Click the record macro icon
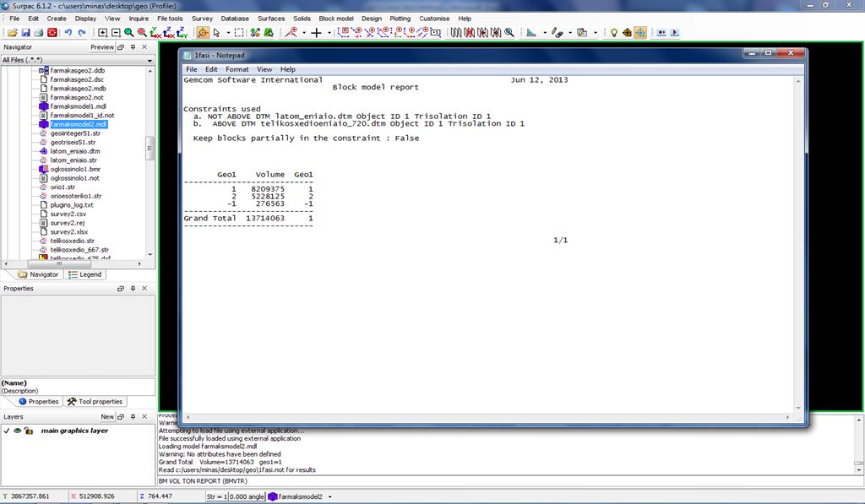 661,33
